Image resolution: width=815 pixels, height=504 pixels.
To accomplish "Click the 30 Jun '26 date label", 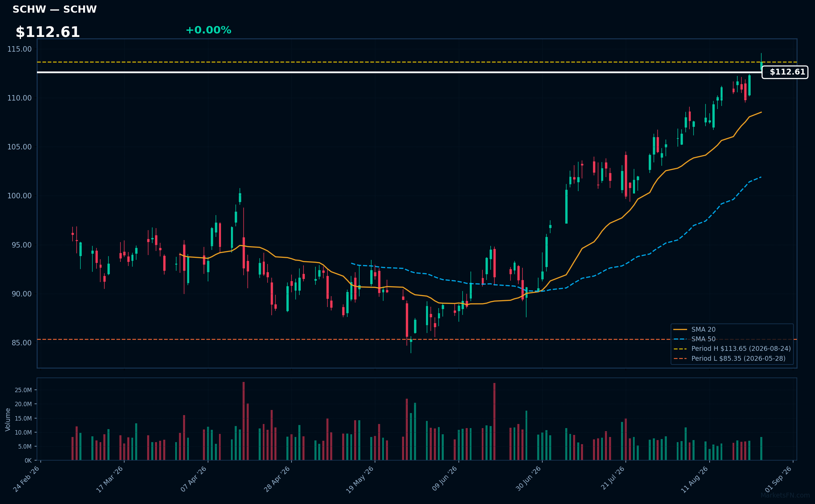I will click(x=528, y=479).
